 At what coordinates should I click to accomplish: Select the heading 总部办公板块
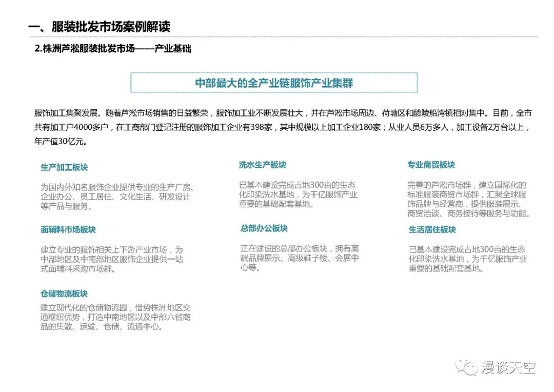(x=264, y=228)
